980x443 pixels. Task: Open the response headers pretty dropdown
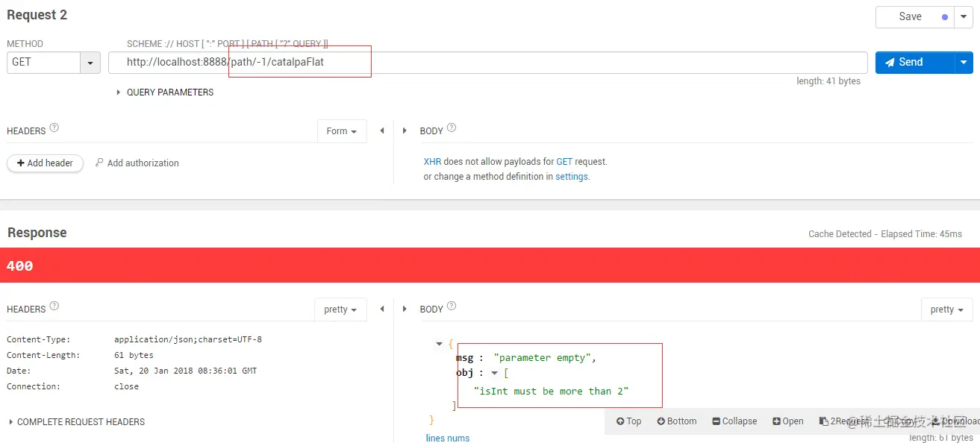[x=340, y=310]
